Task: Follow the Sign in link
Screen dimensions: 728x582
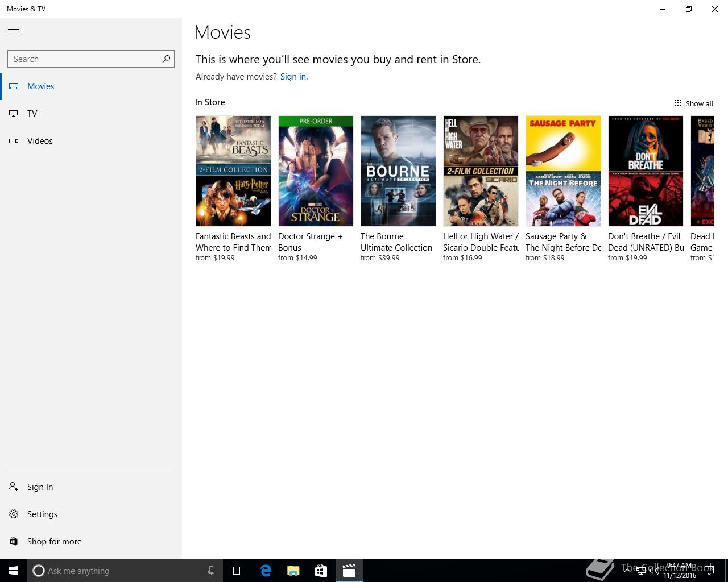Action: click(x=293, y=77)
